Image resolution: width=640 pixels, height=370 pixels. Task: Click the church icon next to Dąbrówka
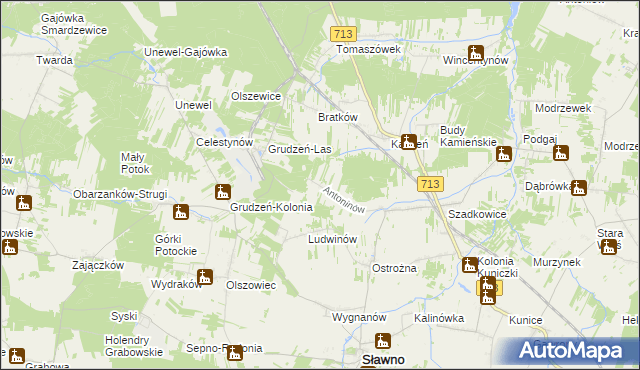[x=579, y=188]
